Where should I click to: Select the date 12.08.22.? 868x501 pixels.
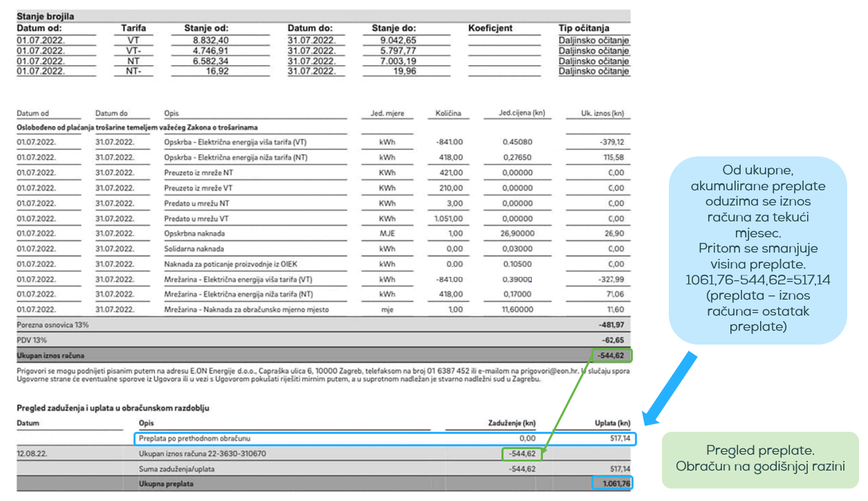tap(32, 453)
